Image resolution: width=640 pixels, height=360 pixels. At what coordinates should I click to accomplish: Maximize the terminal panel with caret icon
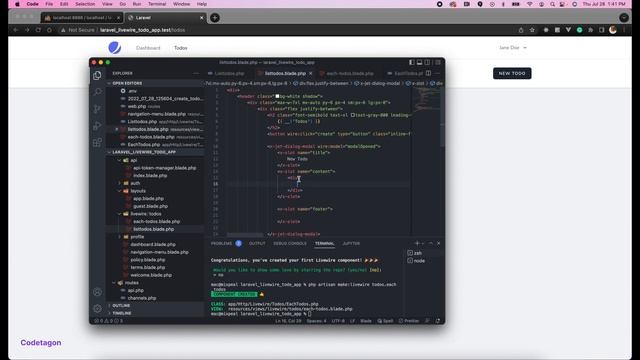click(430, 243)
